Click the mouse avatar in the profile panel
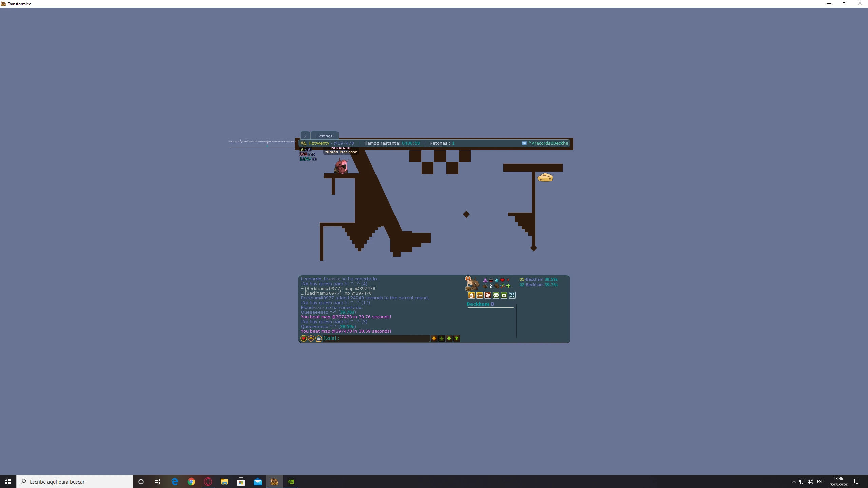This screenshot has height=488, width=868. click(x=474, y=285)
